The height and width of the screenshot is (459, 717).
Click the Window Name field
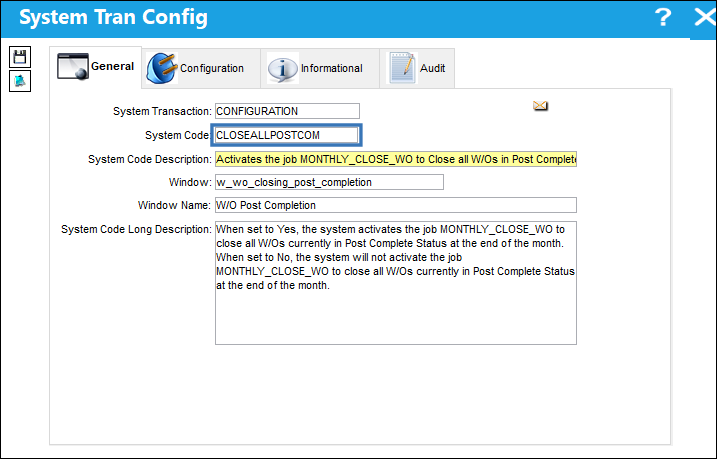coord(396,205)
